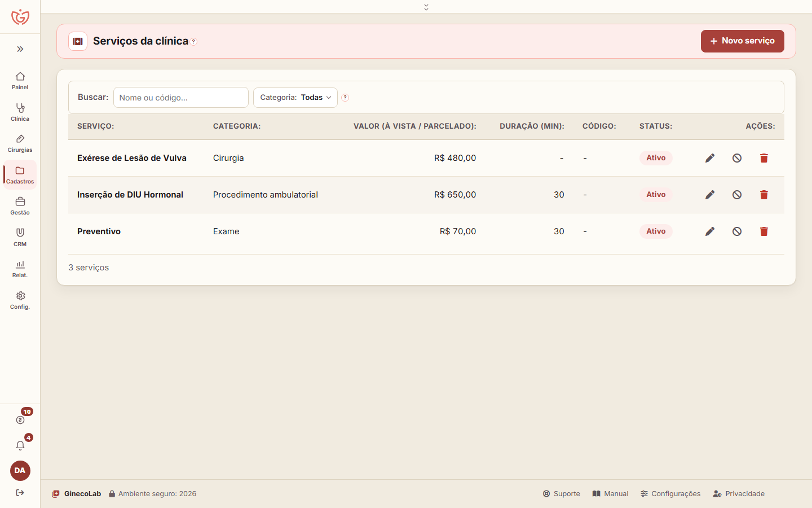Edit Exérese de Lesão de Vulva service
812x508 pixels.
[x=710, y=158]
